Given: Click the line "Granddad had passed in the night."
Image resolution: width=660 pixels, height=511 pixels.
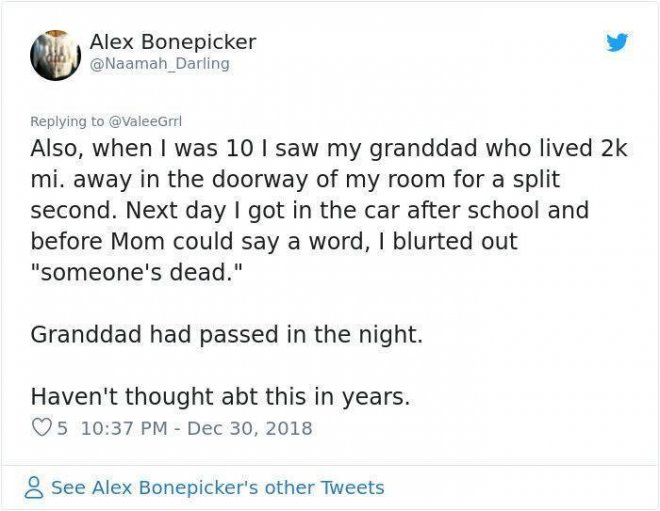Looking at the screenshot, I should (x=226, y=334).
